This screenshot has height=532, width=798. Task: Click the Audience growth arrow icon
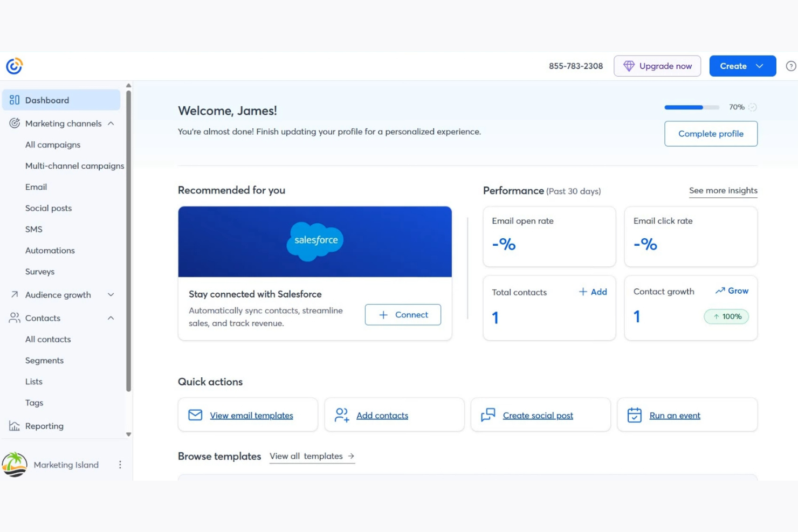(15, 294)
